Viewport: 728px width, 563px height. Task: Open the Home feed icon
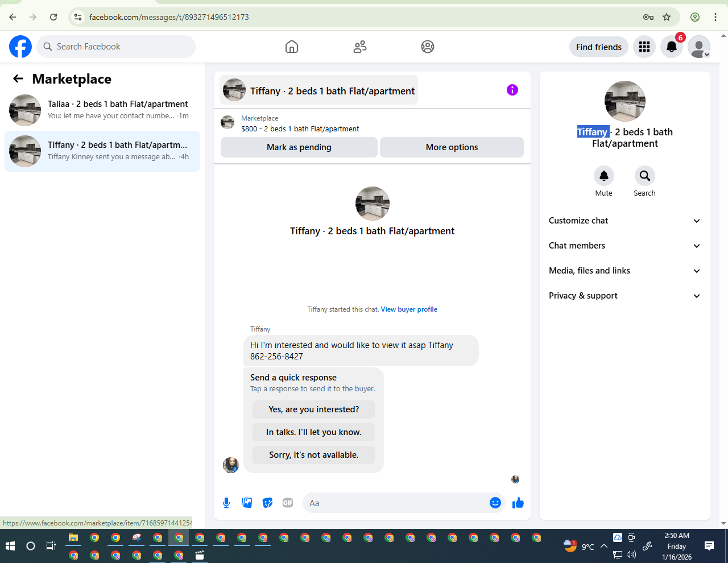292,47
